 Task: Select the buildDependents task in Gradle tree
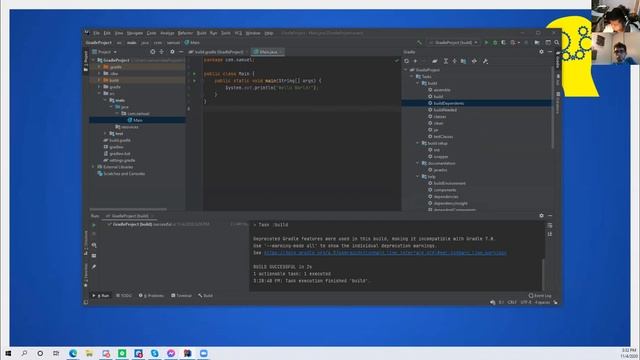pos(446,103)
